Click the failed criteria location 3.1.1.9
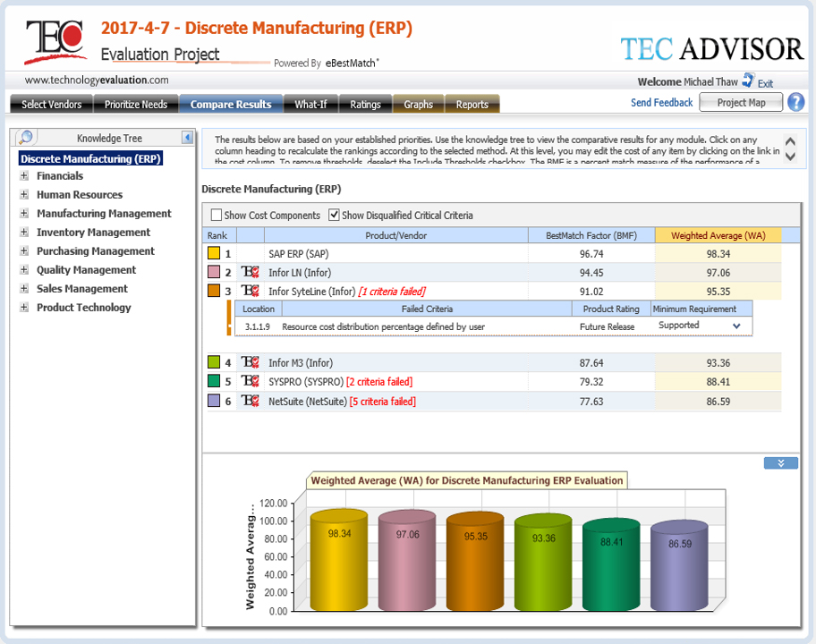The height and width of the screenshot is (644, 816). click(x=258, y=326)
